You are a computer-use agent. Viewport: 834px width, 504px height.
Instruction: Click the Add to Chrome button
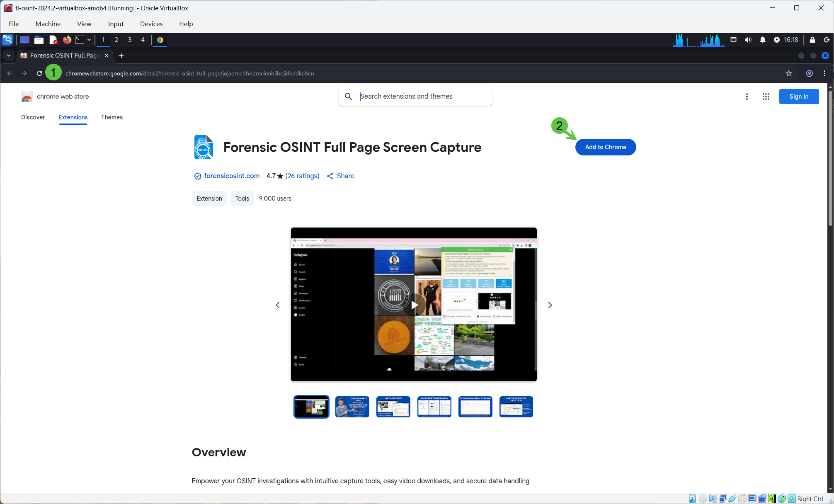coord(605,147)
